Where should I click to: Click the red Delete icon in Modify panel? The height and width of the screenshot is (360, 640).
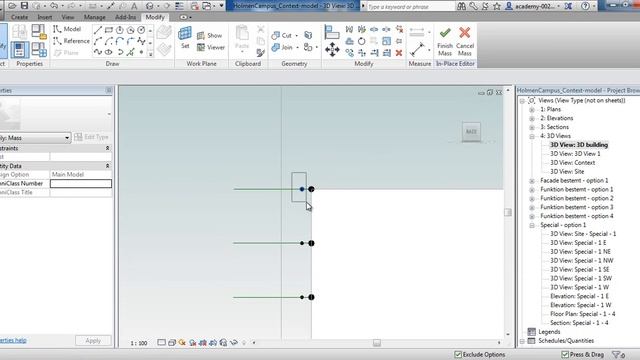coord(399,53)
